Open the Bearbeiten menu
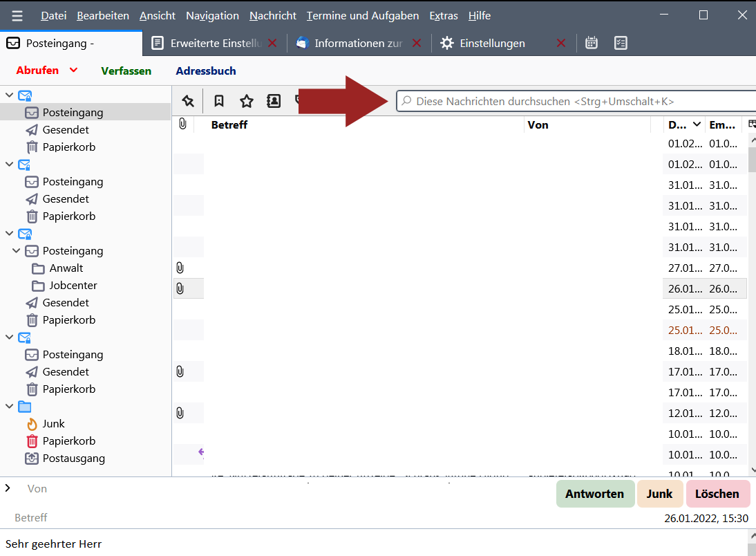The height and width of the screenshot is (556, 756). [103, 16]
